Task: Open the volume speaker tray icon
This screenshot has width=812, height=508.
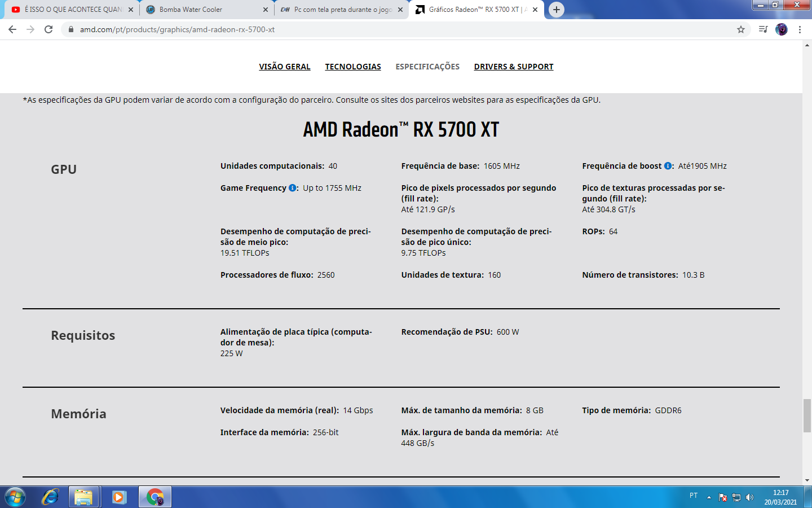Action: 749,497
